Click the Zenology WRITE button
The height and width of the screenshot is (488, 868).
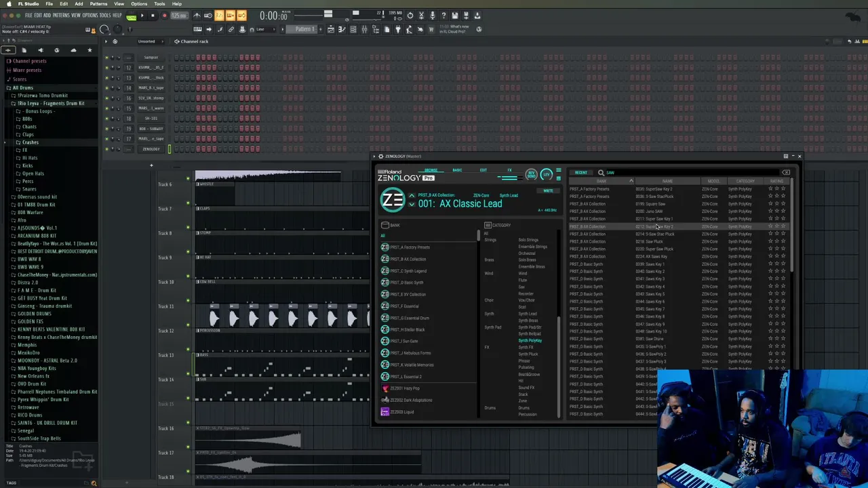point(548,190)
